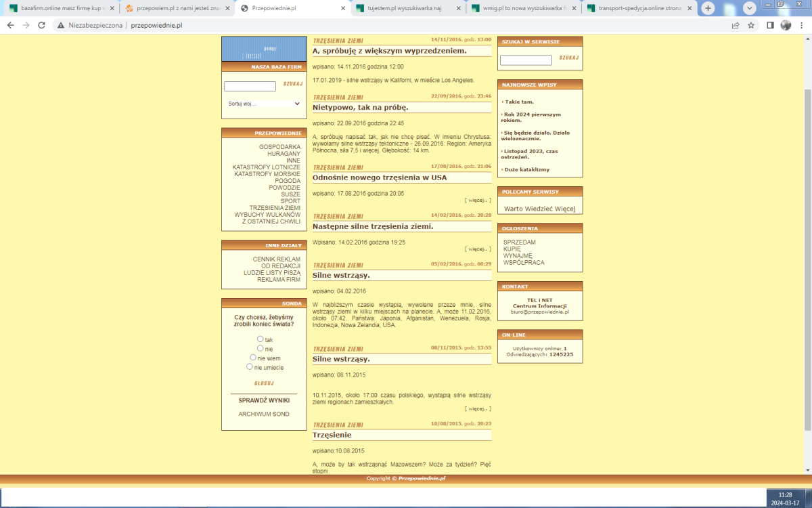
Task: Reload the page with refresh icon
Action: [x=41, y=25]
